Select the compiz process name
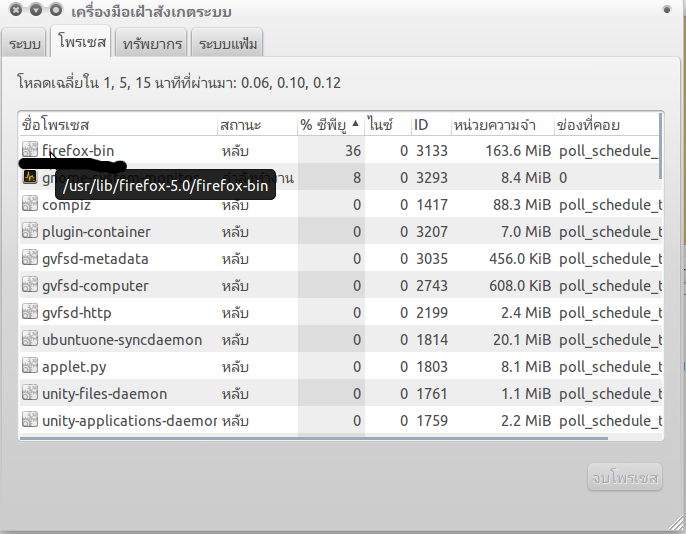Image resolution: width=686 pixels, height=534 pixels. (66, 205)
